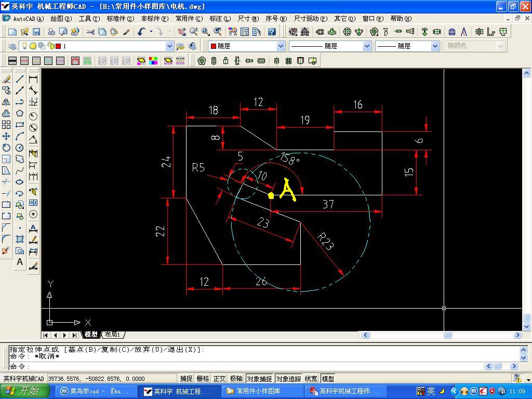Click the Save file icon
The image size is (532, 399).
point(36,32)
